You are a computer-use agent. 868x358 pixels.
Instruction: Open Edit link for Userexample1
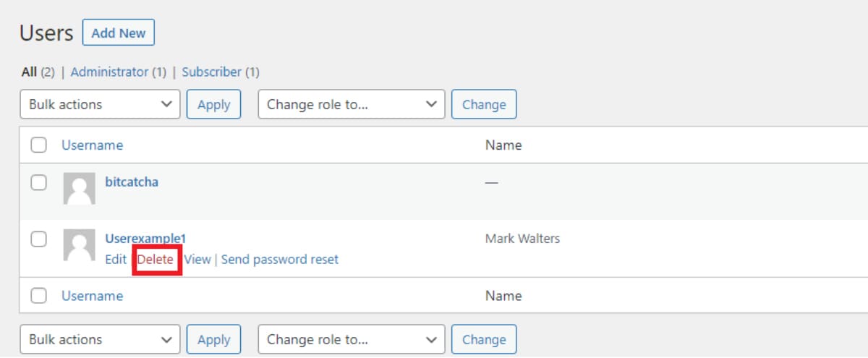tap(116, 260)
